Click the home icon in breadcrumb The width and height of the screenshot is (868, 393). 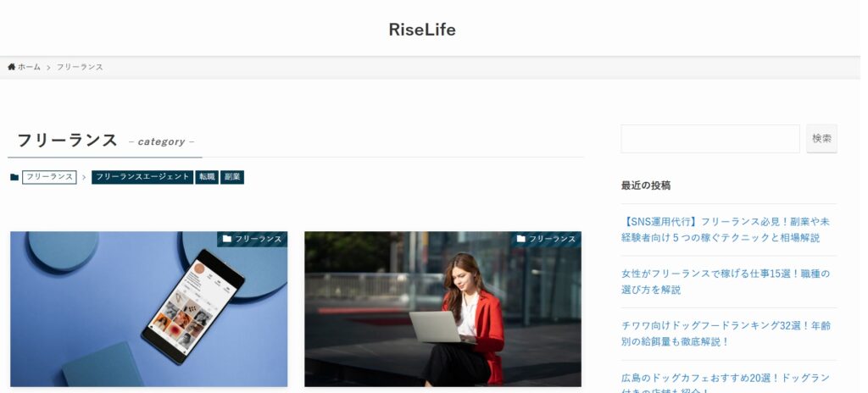(x=11, y=67)
